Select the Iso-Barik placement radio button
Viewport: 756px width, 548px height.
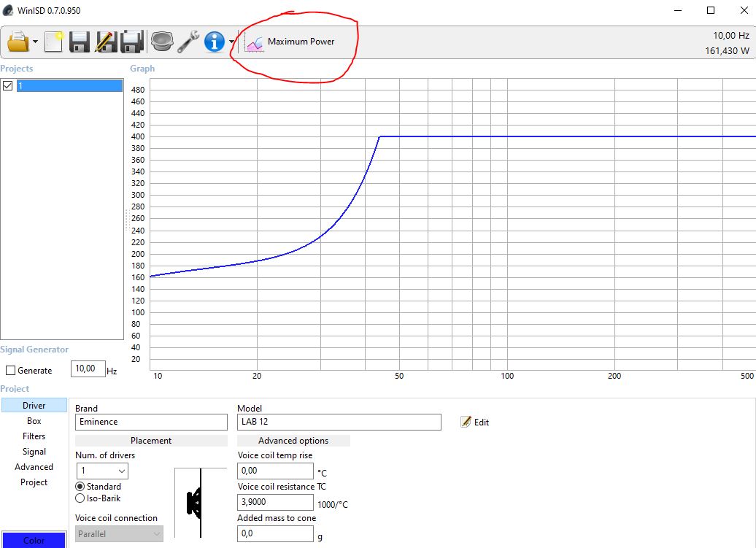80,498
